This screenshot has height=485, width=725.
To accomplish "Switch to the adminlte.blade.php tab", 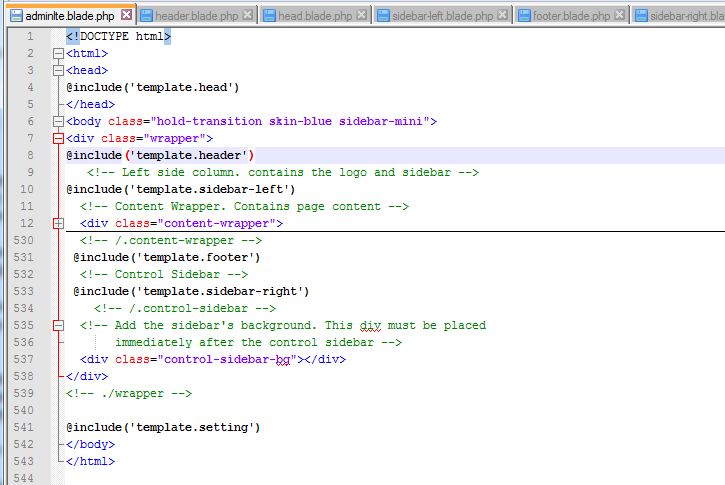I will pyautogui.click(x=72, y=16).
